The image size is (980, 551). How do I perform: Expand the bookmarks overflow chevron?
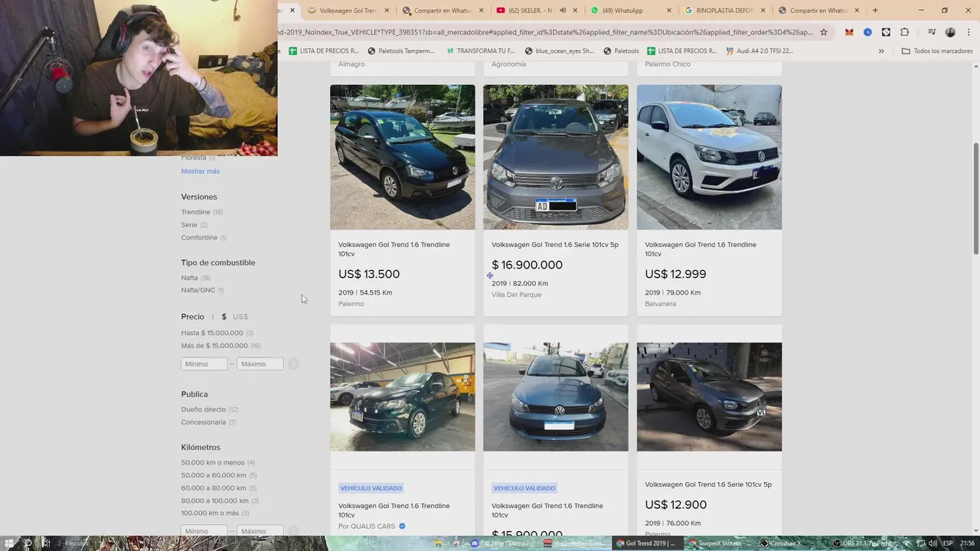(x=881, y=51)
